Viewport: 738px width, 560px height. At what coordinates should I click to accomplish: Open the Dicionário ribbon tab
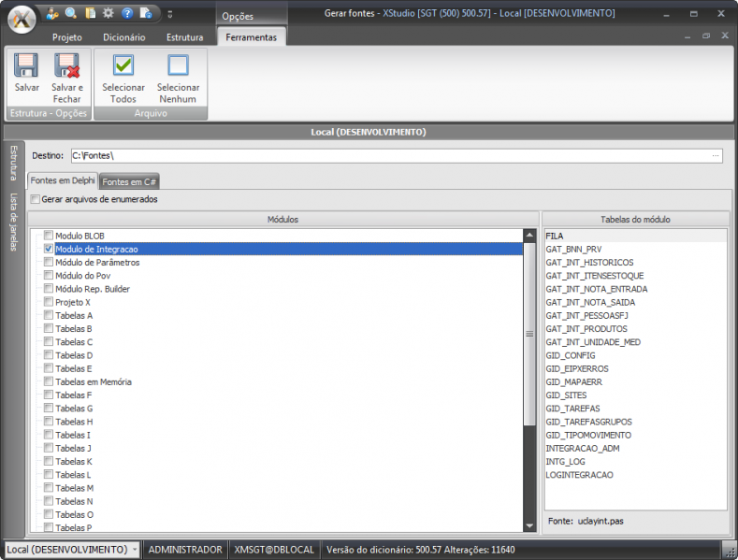coord(123,37)
